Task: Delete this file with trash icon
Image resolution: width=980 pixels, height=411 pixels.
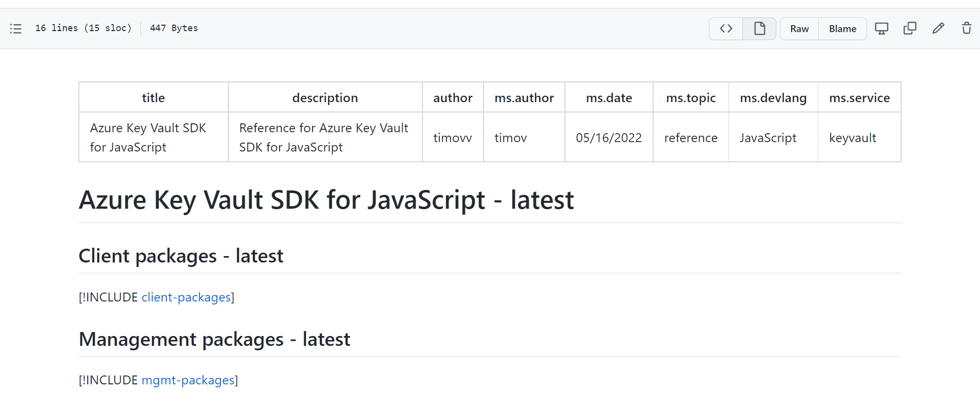Action: click(x=966, y=29)
